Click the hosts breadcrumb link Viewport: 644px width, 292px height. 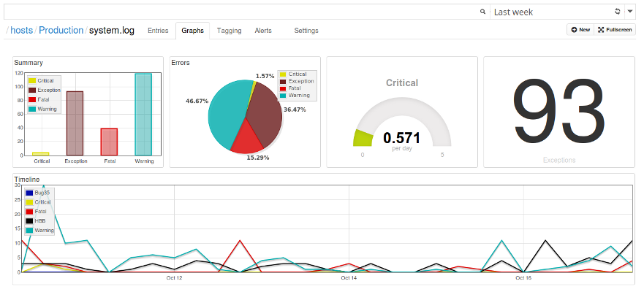(x=22, y=31)
